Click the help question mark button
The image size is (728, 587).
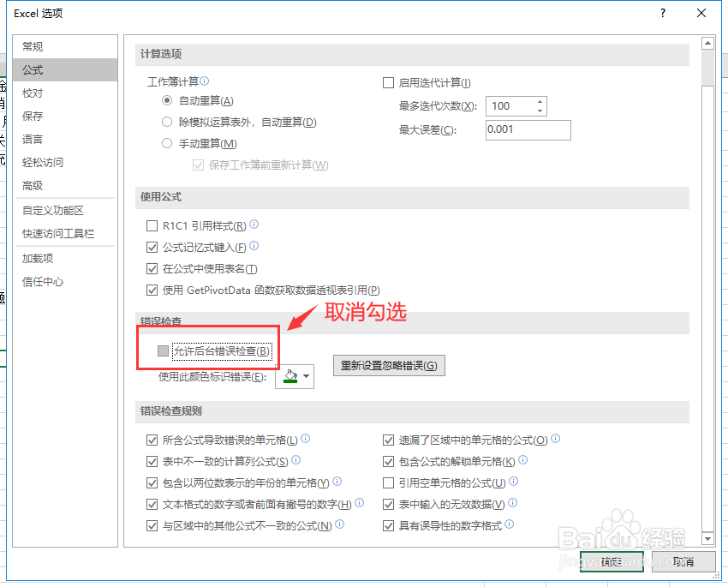click(x=663, y=13)
